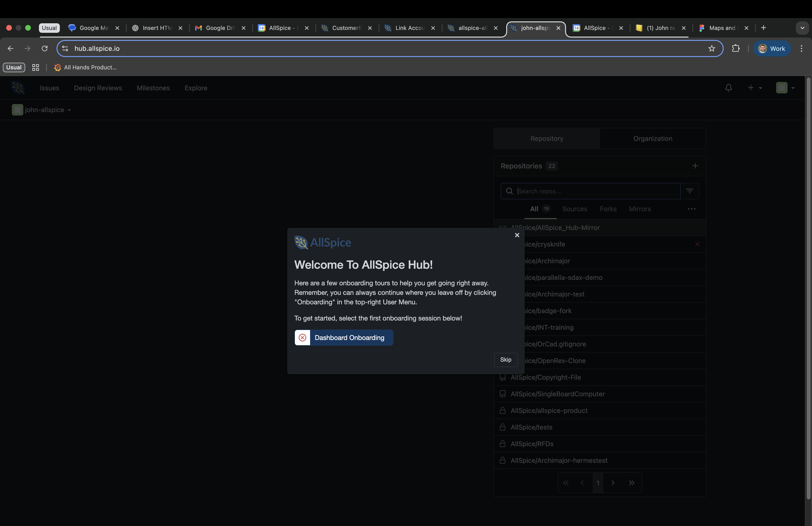Click the AllSpice logo in the welcome dialog
The width and height of the screenshot is (812, 526).
point(323,243)
